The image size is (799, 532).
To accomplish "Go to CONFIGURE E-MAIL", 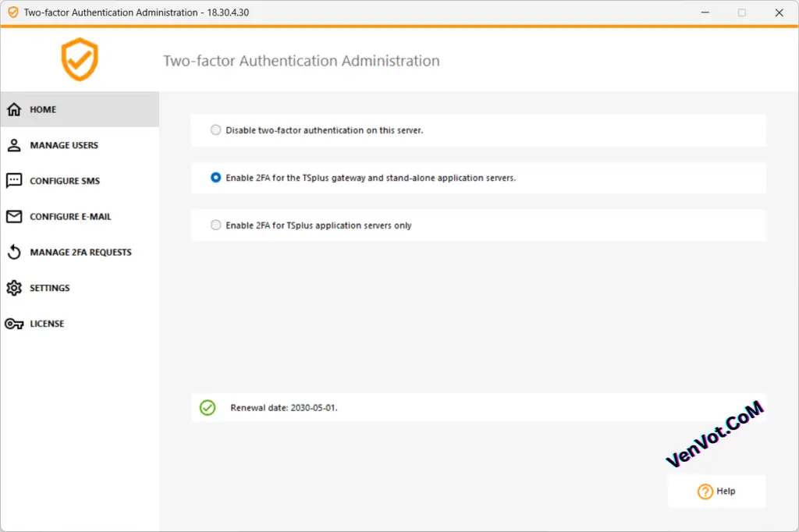I will point(80,217).
